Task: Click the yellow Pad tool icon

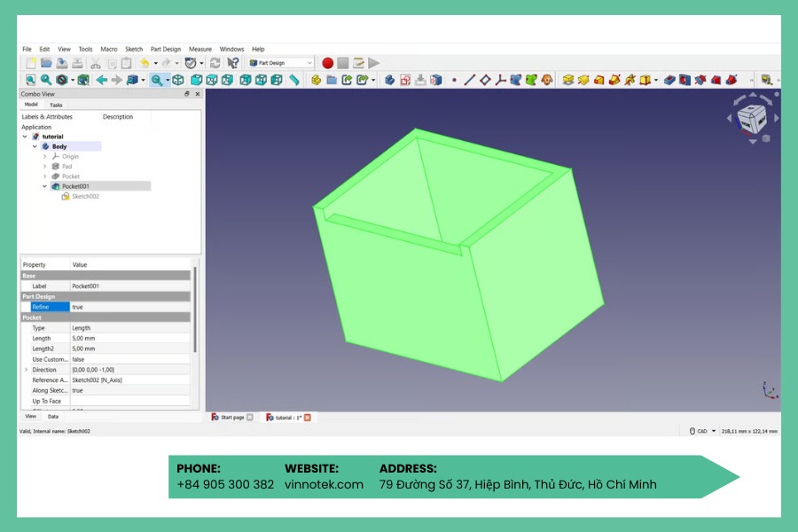Action: pyautogui.click(x=568, y=80)
